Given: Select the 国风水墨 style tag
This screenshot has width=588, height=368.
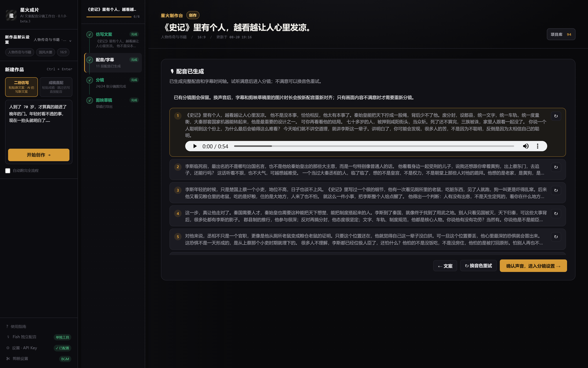Looking at the screenshot, I should point(46,52).
